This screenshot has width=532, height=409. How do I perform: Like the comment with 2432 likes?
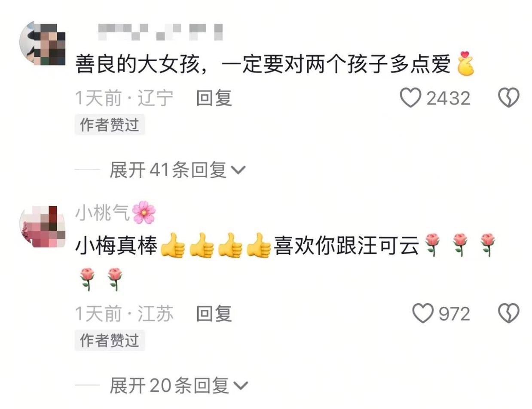click(410, 98)
